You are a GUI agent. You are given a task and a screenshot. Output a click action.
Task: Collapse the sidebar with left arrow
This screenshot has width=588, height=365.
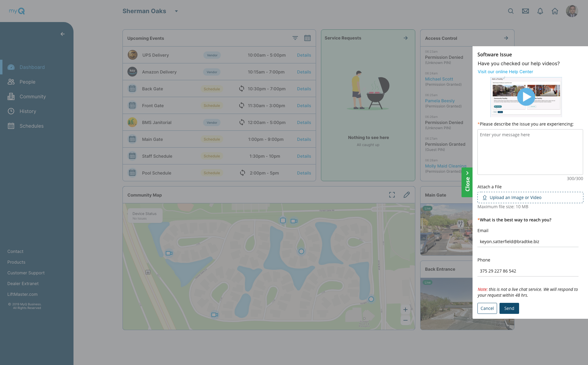point(62,34)
